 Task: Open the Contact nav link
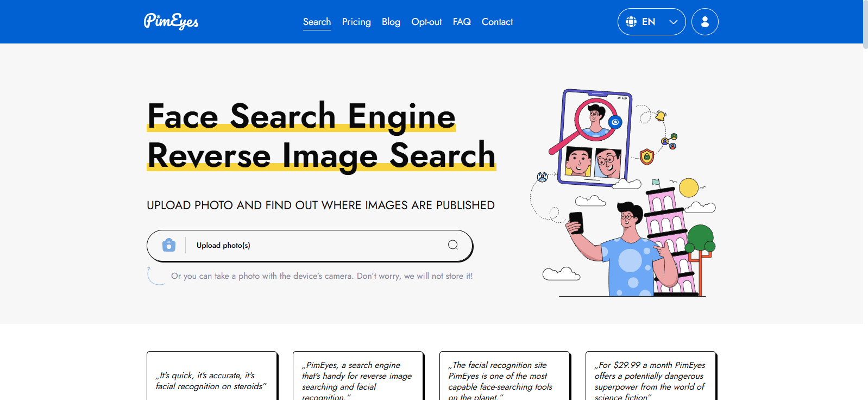[497, 22]
